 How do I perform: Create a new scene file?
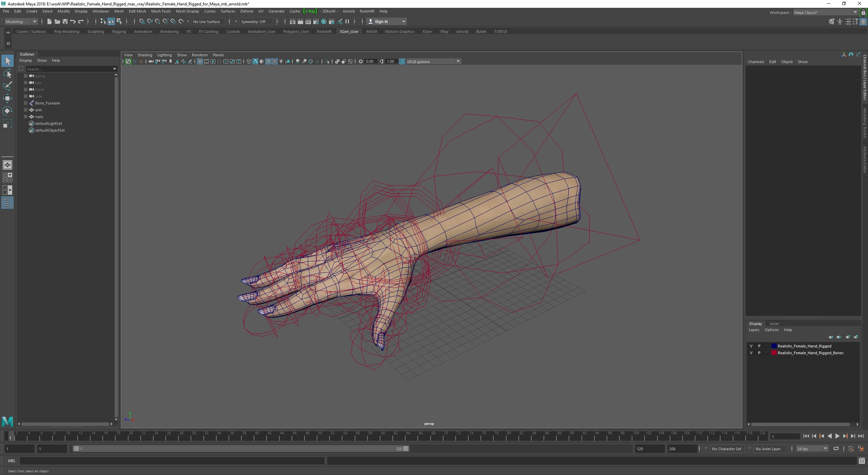(x=50, y=21)
